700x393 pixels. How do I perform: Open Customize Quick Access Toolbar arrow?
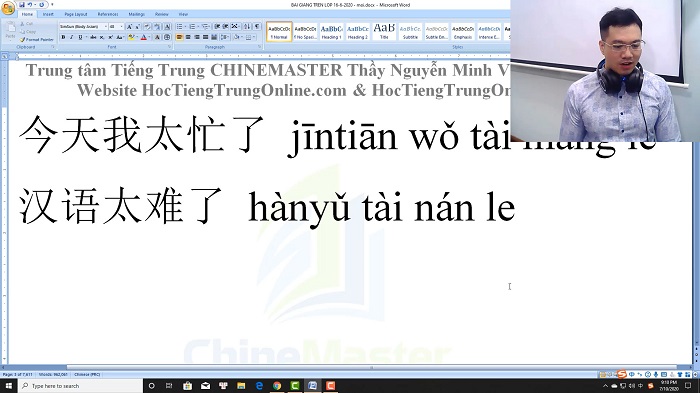52,4
